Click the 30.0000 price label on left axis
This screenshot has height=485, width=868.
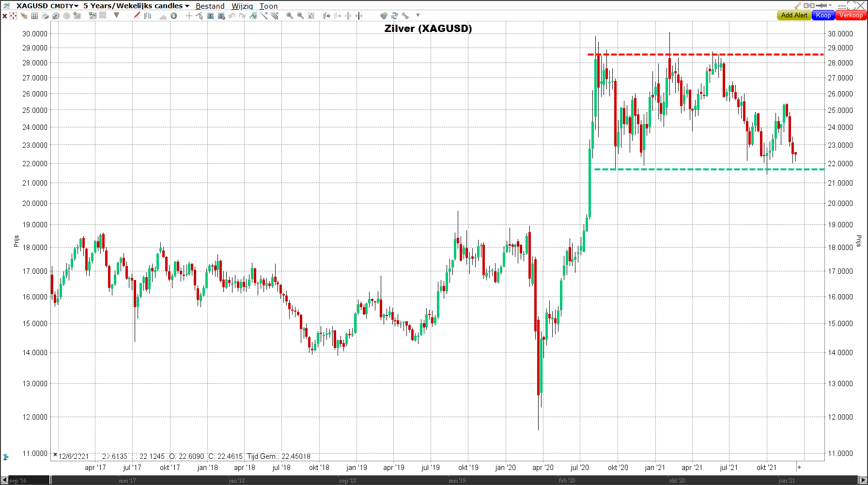(x=35, y=33)
